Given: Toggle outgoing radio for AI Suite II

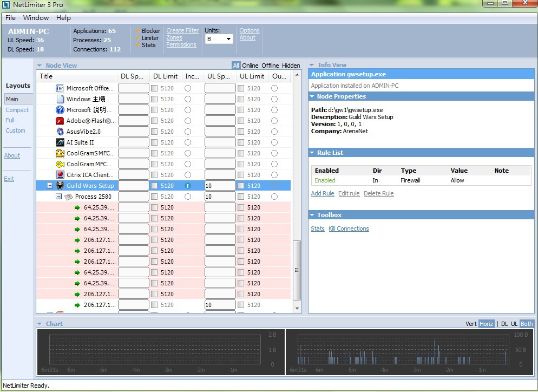Looking at the screenshot, I should click(x=274, y=142).
